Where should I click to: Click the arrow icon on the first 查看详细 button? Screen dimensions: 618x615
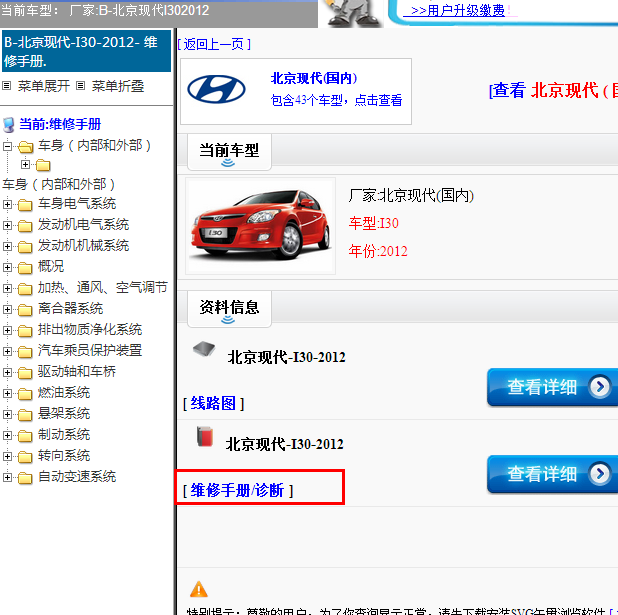point(599,387)
